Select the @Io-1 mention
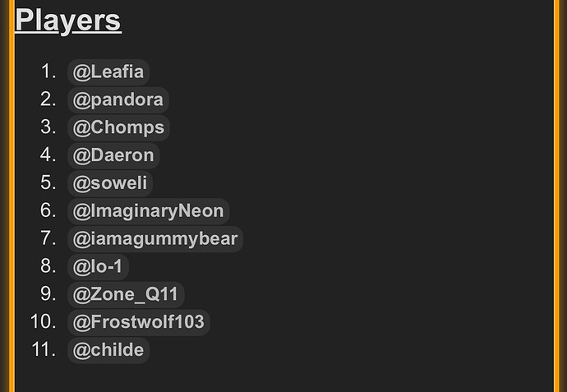 [x=98, y=267]
